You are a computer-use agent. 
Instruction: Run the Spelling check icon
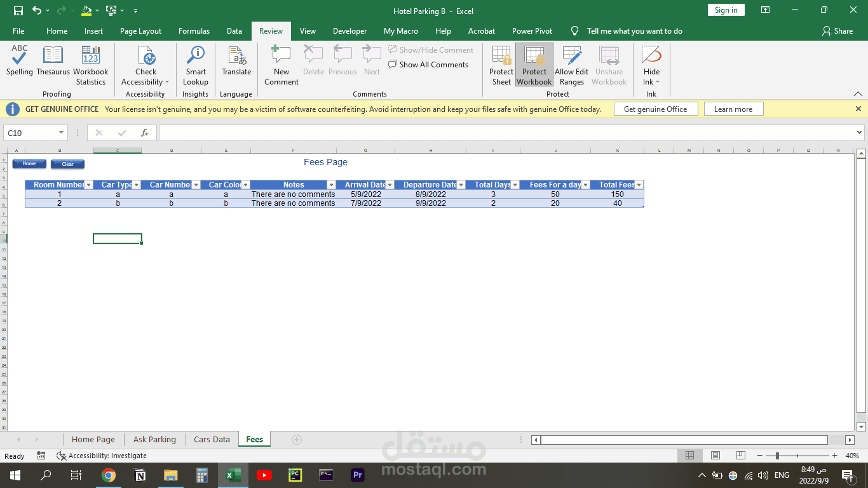click(20, 60)
